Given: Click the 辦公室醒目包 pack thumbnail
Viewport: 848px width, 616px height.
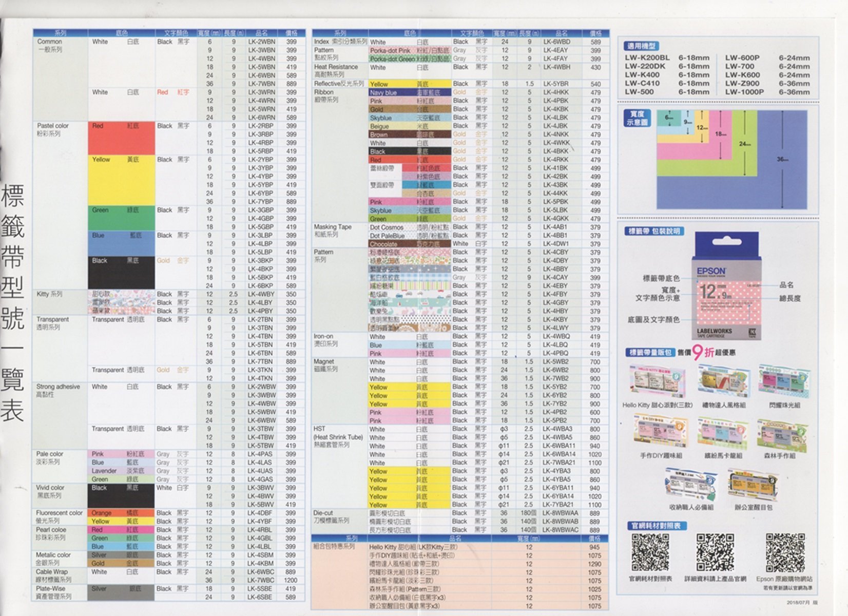Looking at the screenshot, I should 753,485.
